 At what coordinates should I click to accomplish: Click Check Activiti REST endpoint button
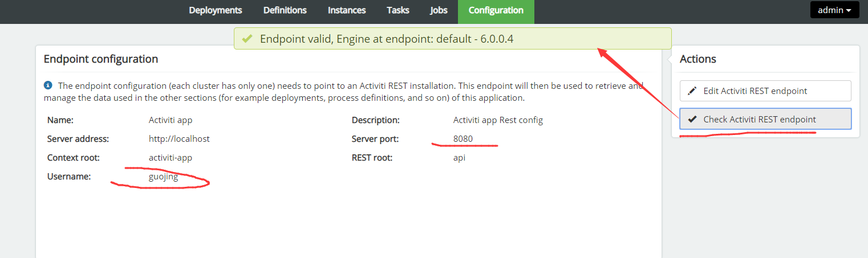(x=765, y=119)
